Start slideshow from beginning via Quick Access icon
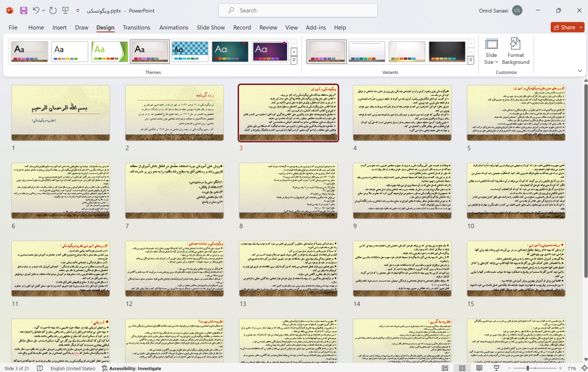The height and width of the screenshot is (372, 588). click(65, 10)
